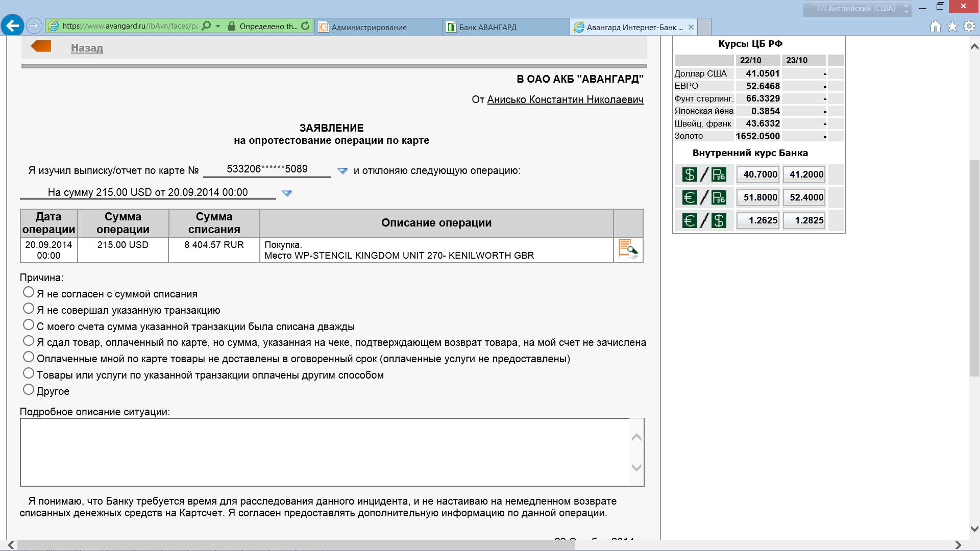Viewport: 980px width, 551px height.
Task: Click the 8 404.57 RUR amount cell
Action: point(214,250)
